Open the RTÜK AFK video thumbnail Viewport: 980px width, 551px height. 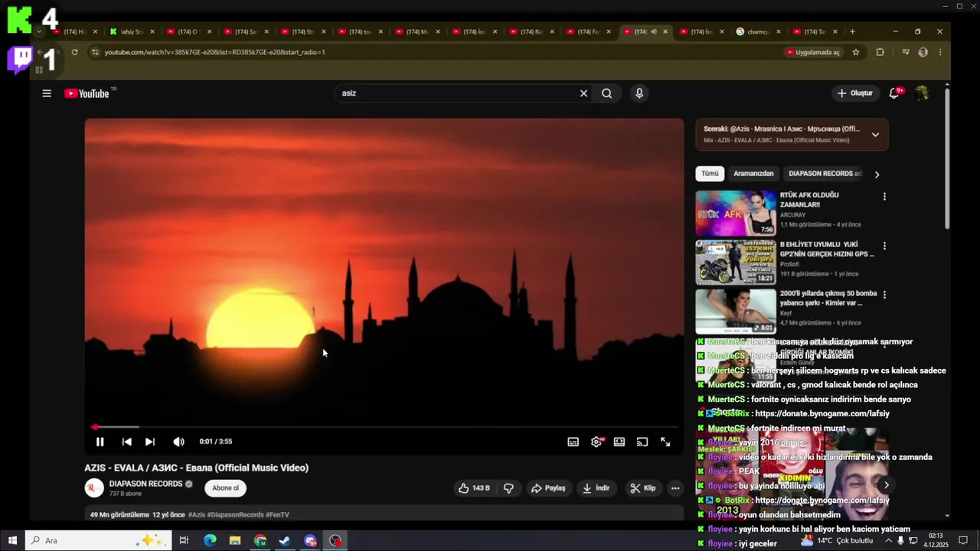click(736, 213)
